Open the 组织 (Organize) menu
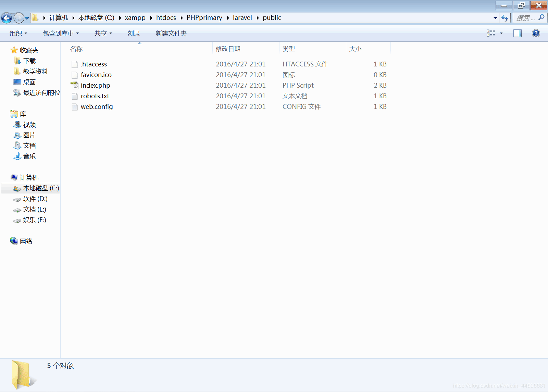This screenshot has width=548, height=392. (18, 33)
